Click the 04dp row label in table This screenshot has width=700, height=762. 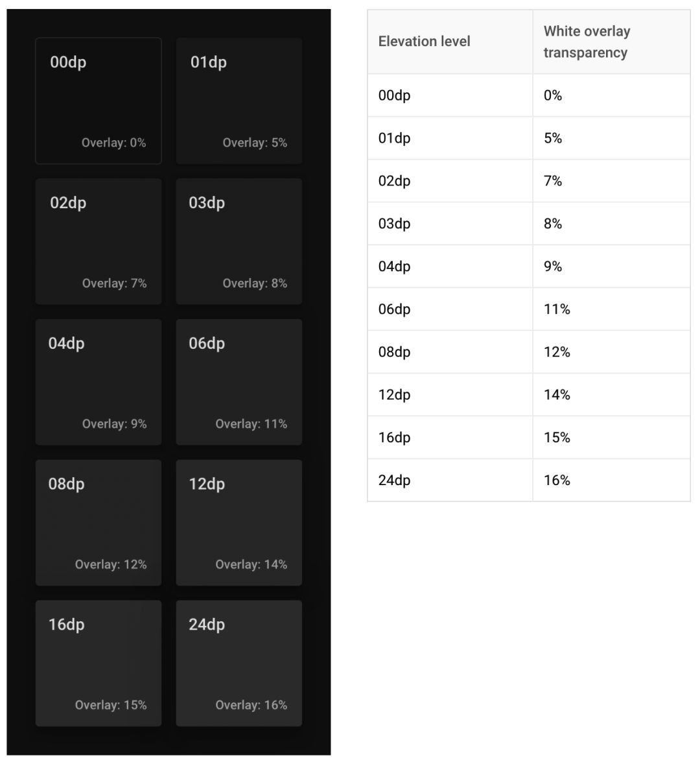[395, 267]
